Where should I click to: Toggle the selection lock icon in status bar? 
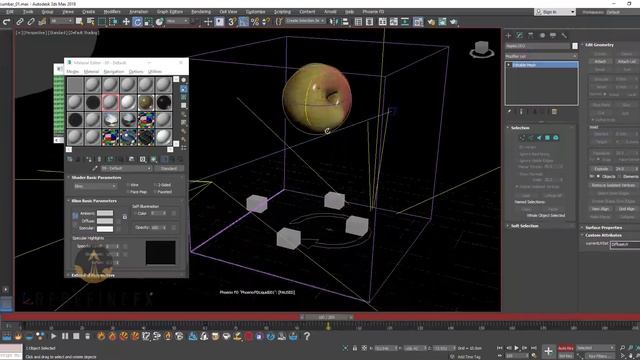coord(355,348)
